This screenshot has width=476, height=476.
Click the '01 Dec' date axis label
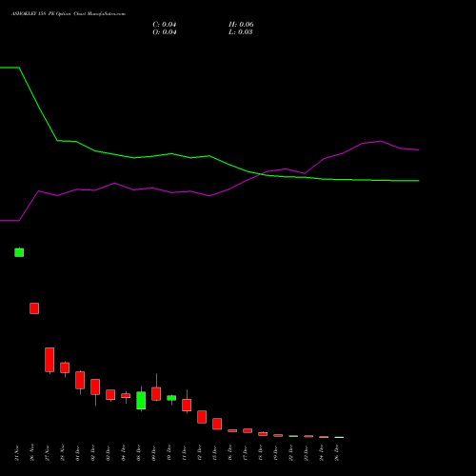point(78,453)
